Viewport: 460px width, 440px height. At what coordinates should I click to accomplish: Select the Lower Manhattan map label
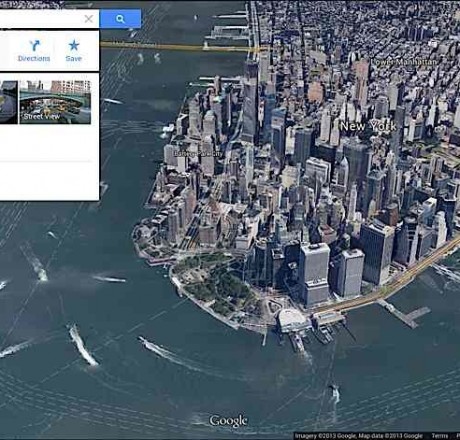(x=403, y=62)
